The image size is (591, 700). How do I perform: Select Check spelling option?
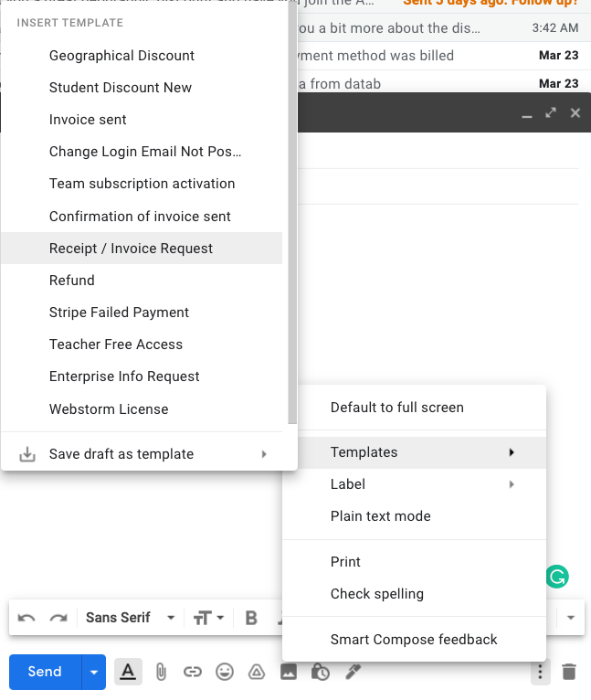pos(414,594)
